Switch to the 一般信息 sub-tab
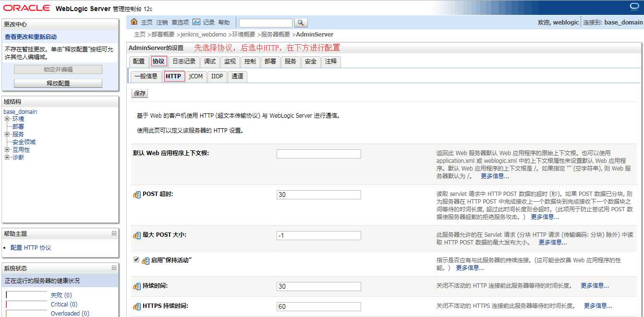This screenshot has width=644, height=317. click(146, 76)
